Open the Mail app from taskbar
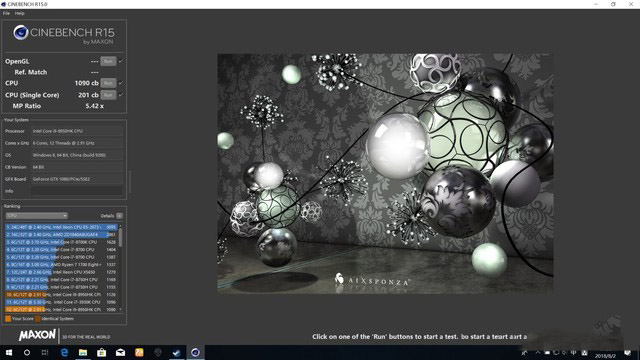This screenshot has height=360, width=640. pyautogui.click(x=120, y=353)
